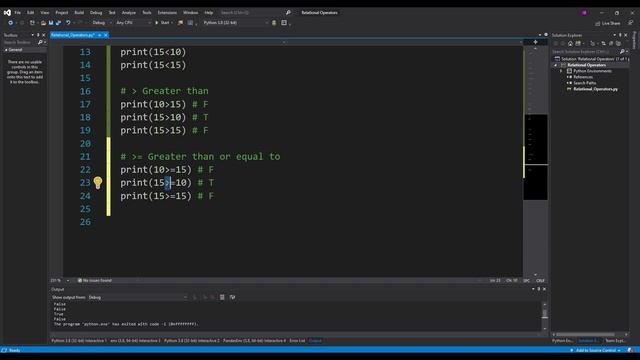Open the File menu
The image size is (640, 360).
[18, 13]
